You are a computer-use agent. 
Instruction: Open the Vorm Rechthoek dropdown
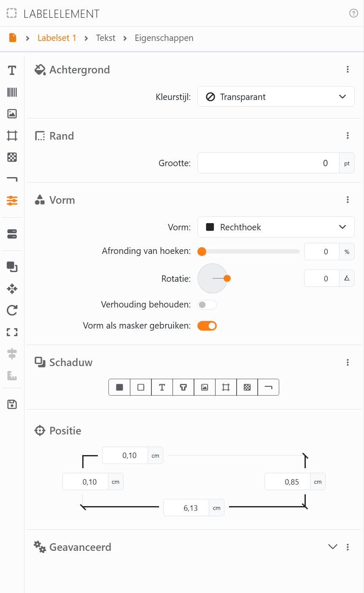click(276, 227)
